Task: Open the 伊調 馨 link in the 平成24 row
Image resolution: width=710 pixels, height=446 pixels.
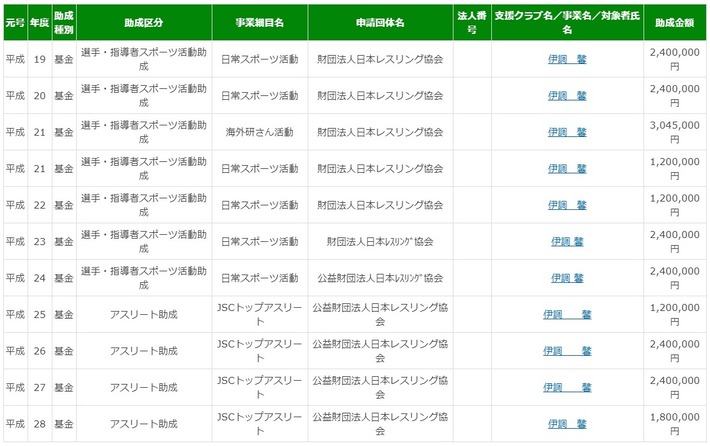Action: point(567,278)
